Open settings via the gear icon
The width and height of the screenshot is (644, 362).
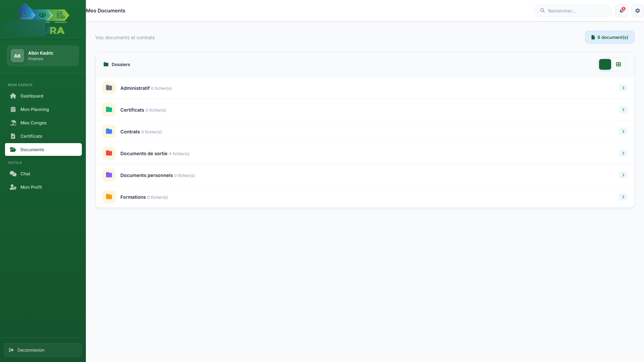pyautogui.click(x=637, y=11)
